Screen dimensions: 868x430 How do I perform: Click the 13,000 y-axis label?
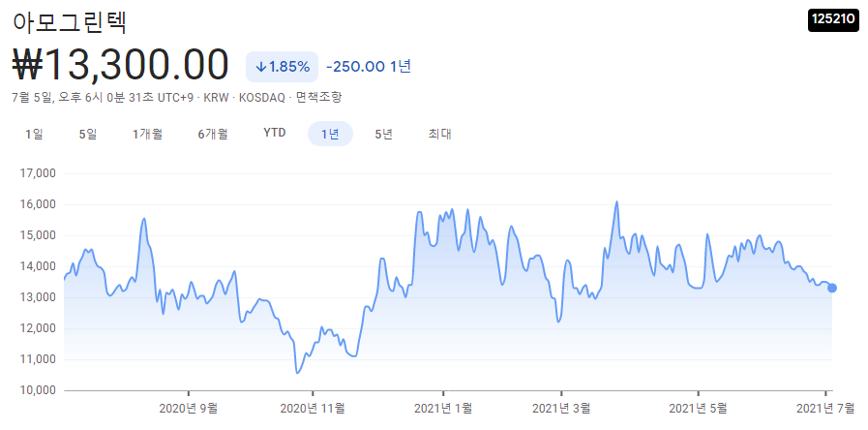(x=38, y=297)
